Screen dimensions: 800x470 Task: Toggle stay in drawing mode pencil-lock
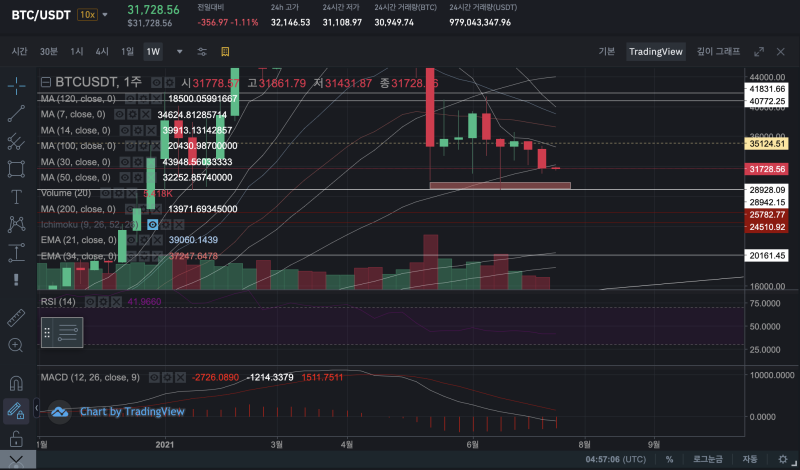pyautogui.click(x=15, y=411)
